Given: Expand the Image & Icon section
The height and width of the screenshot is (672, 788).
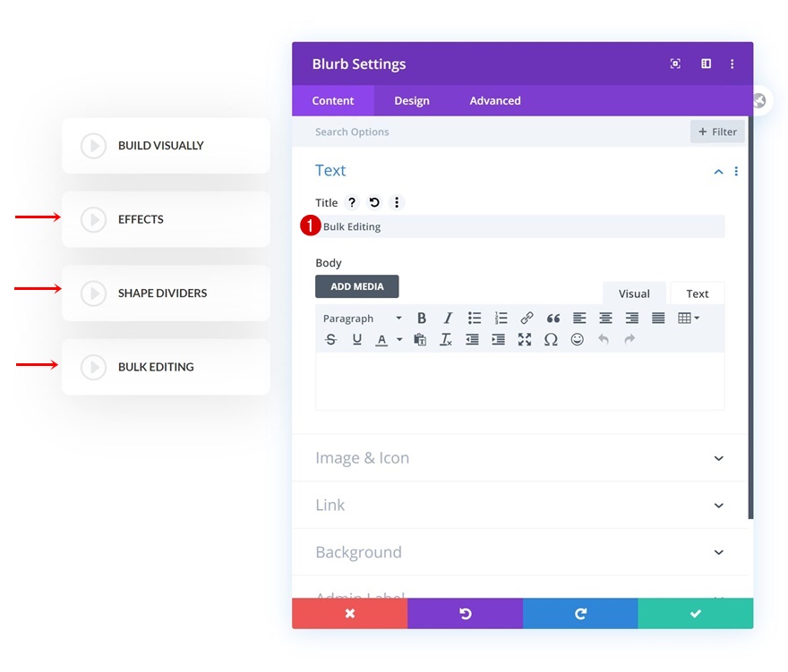Looking at the screenshot, I should 519,458.
